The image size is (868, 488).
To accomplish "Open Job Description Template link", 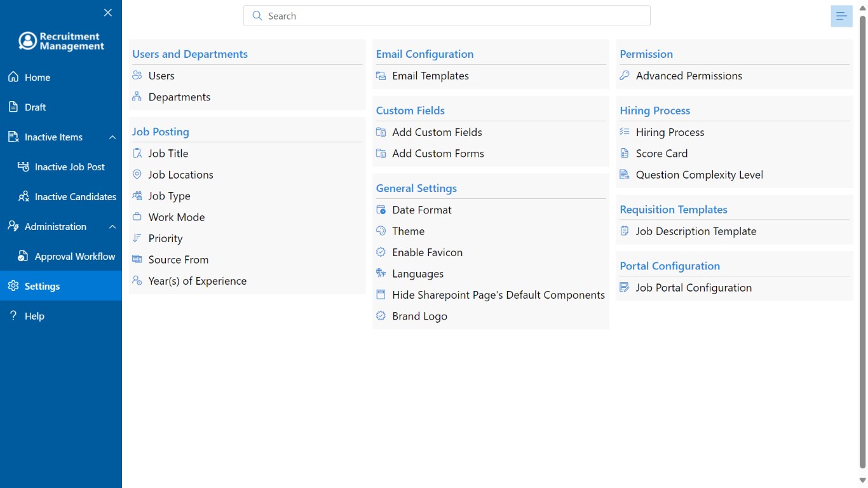I will (696, 231).
